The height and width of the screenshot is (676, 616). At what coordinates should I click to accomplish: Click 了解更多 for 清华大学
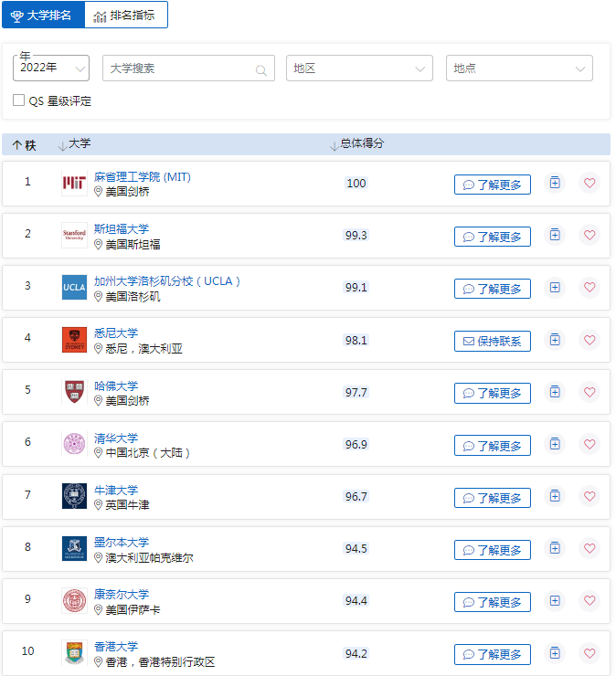point(493,446)
